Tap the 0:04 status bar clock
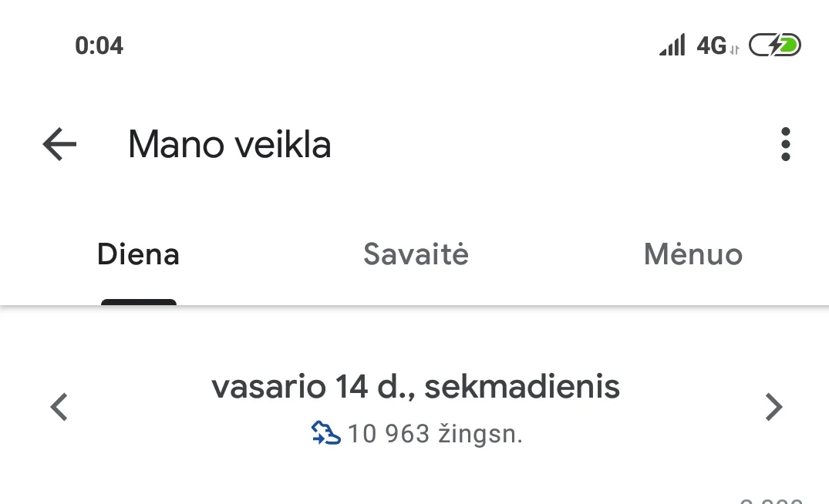 (99, 45)
